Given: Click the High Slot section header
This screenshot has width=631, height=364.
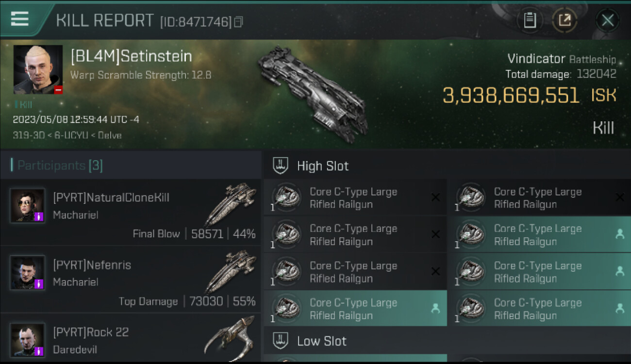Looking at the screenshot, I should coord(323,166).
